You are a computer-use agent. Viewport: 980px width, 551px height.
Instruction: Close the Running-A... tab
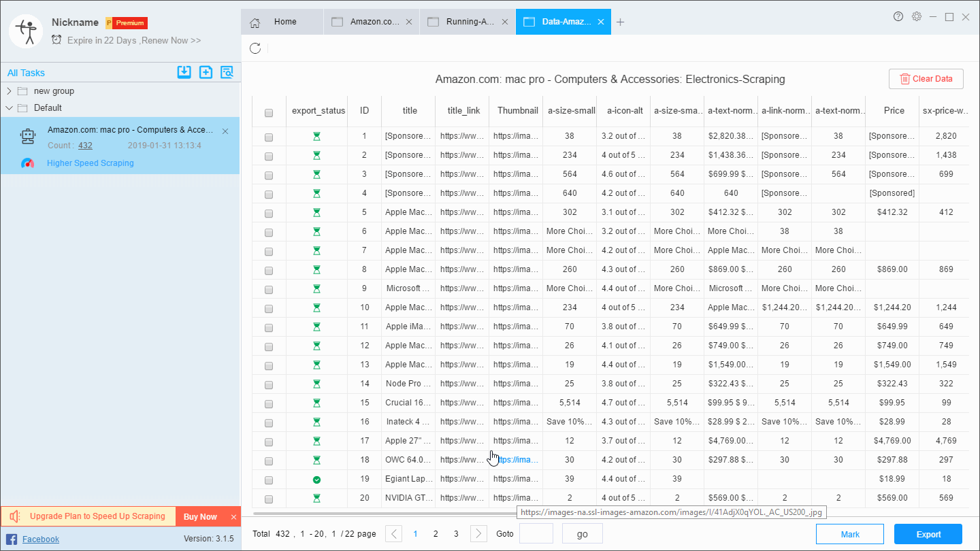504,22
